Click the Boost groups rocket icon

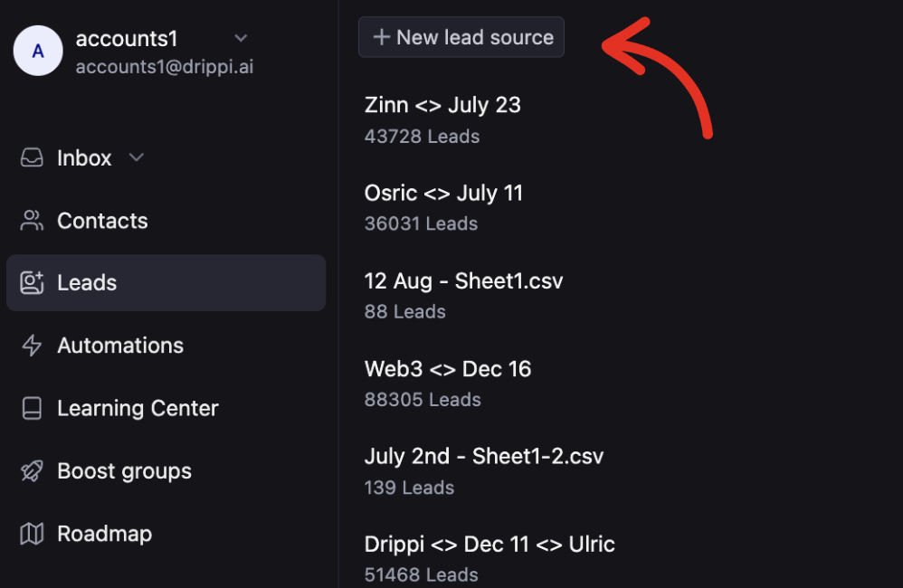[32, 470]
